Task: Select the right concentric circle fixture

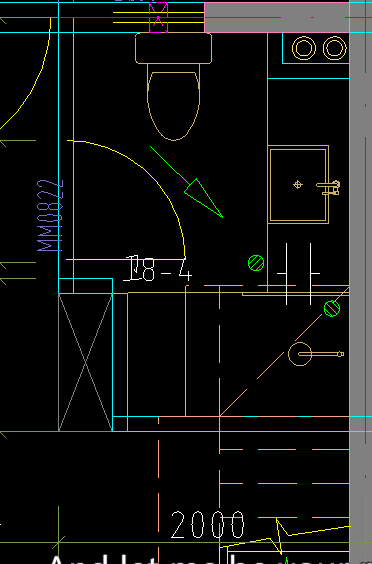Action: 335,48
